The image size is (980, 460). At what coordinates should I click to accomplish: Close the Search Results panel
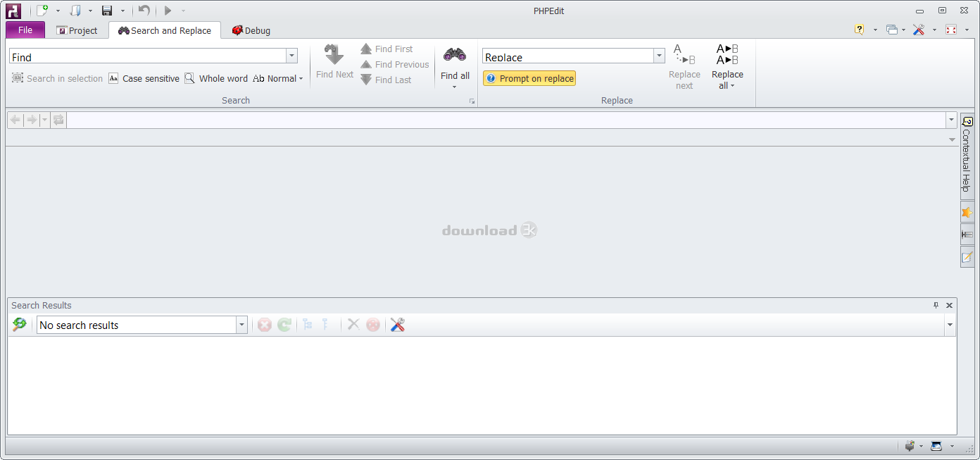(949, 305)
